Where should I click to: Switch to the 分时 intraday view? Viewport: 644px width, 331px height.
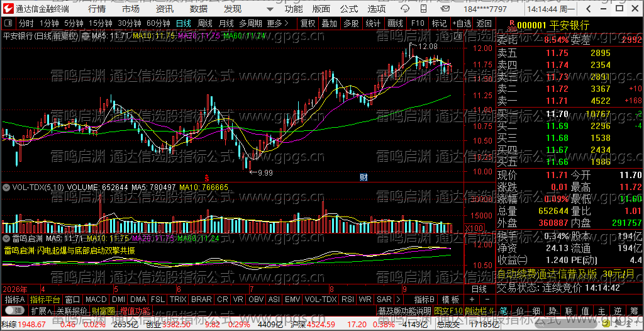click(26, 23)
